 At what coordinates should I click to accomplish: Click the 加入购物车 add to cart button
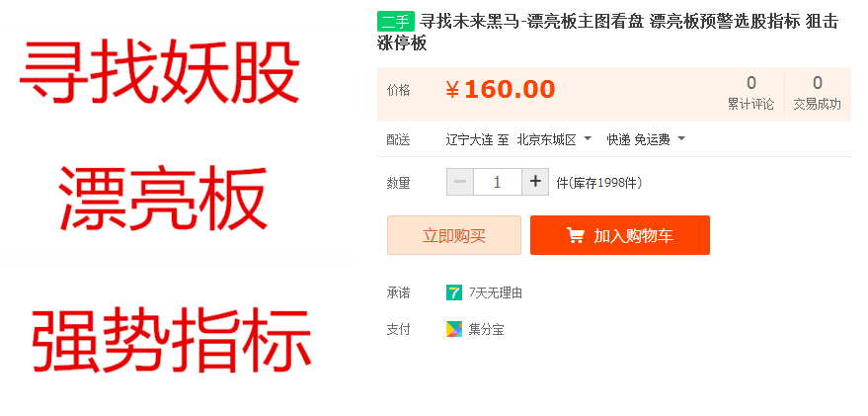(620, 235)
